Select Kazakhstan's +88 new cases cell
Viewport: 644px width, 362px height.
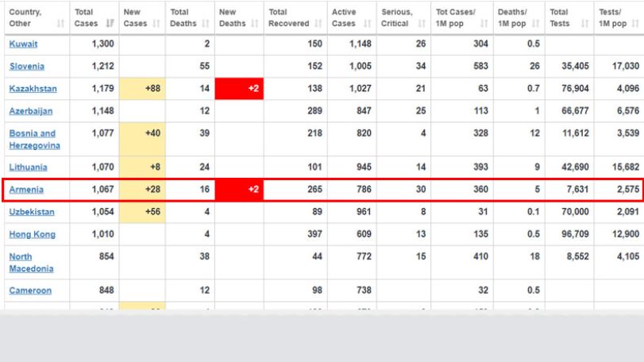[x=142, y=89]
